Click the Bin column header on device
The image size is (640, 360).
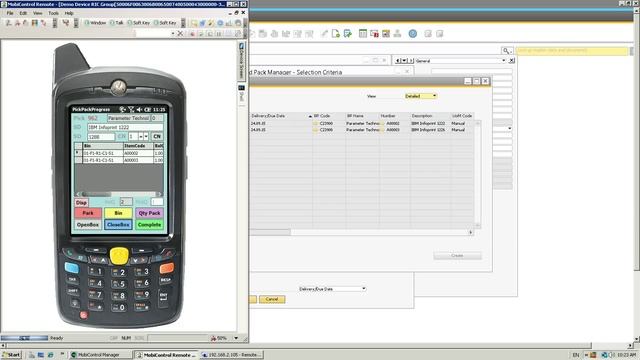coord(103,146)
